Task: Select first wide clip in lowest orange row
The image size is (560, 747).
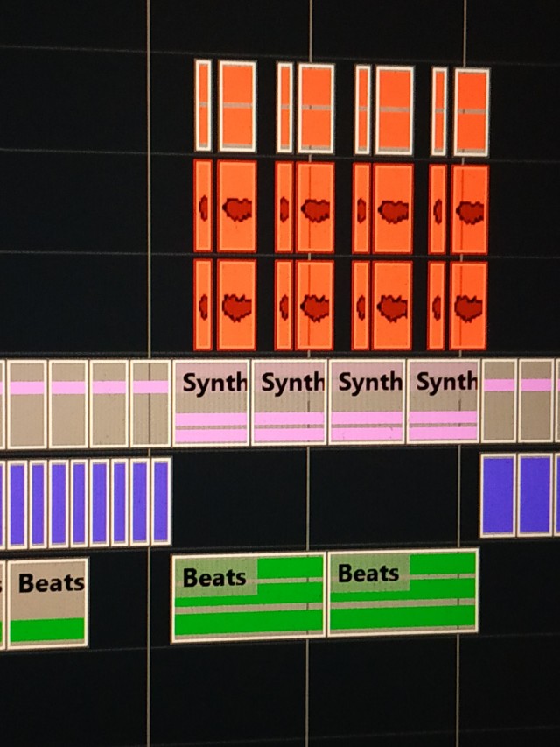Action: pos(237,305)
